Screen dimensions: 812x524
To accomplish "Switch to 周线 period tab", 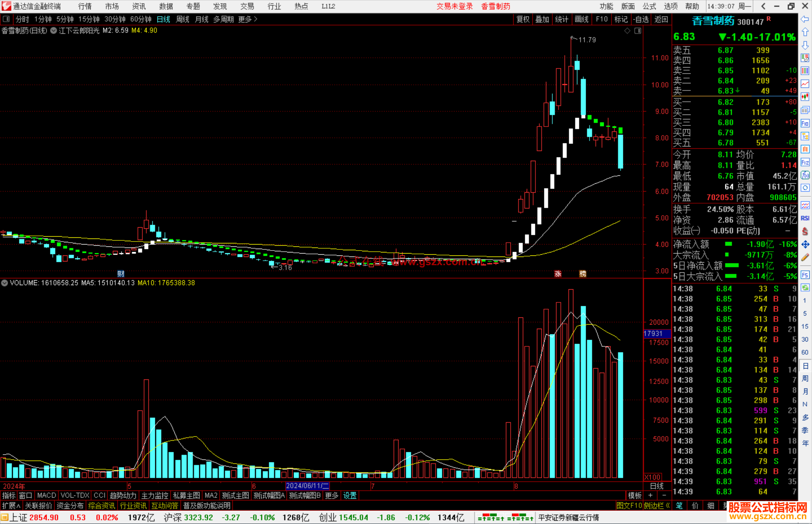I will point(183,19).
